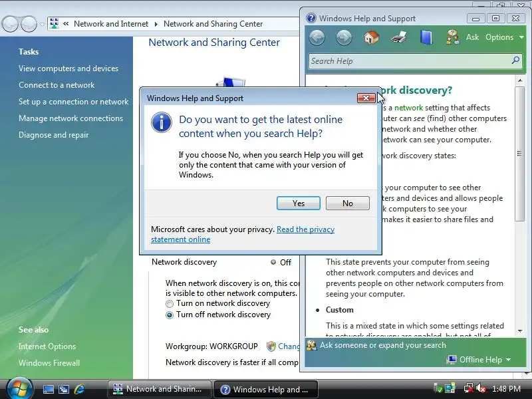The height and width of the screenshot is (399, 532).
Task: Open the Browse Help book icon
Action: 426,37
